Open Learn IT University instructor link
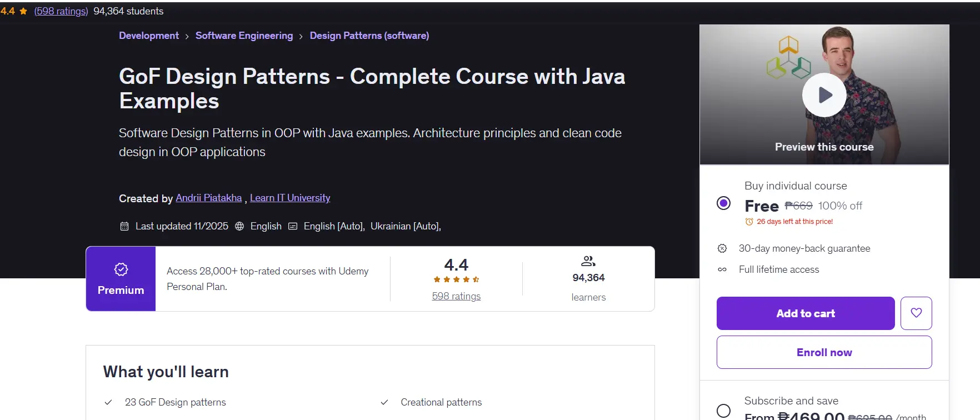The width and height of the screenshot is (980, 420). coord(290,198)
